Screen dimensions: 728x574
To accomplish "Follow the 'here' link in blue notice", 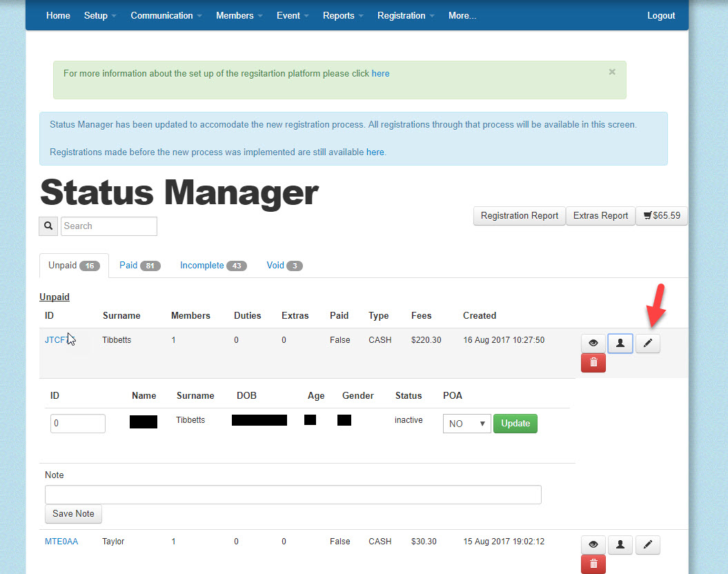I will coord(375,152).
